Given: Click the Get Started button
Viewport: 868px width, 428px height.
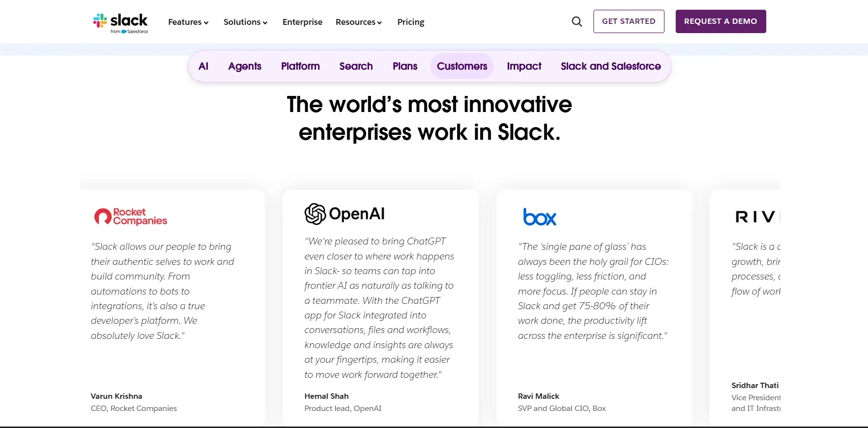Looking at the screenshot, I should (628, 21).
